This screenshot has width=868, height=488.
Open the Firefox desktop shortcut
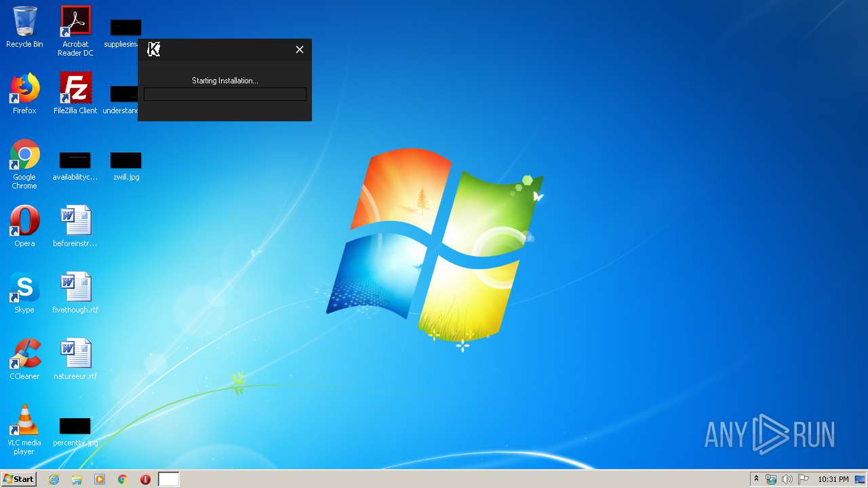click(x=24, y=94)
